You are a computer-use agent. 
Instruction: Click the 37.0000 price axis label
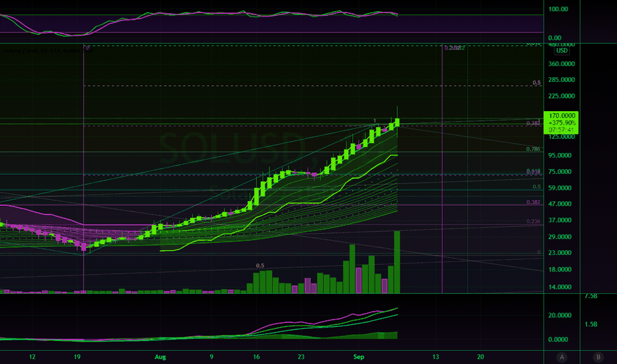(x=560, y=220)
